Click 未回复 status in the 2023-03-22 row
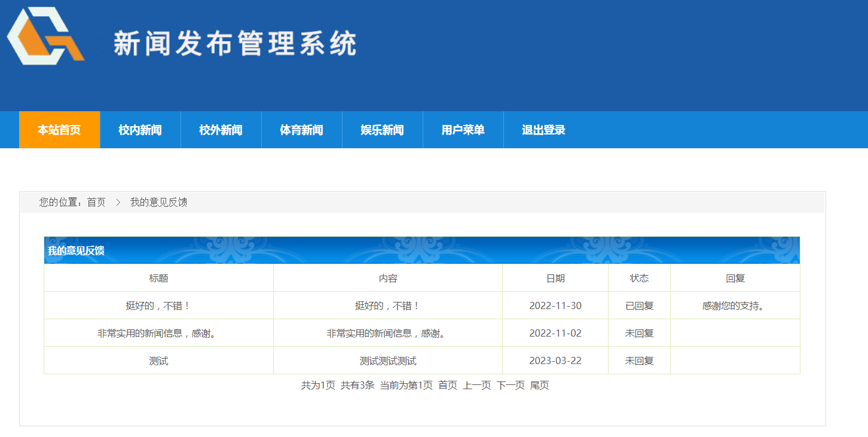Screen dimensions: 868x437 click(x=640, y=360)
